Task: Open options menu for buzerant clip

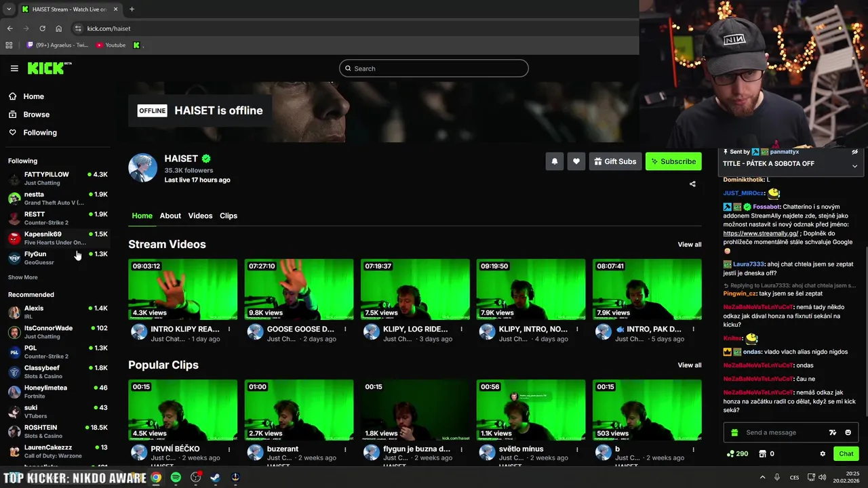Action: (x=345, y=449)
